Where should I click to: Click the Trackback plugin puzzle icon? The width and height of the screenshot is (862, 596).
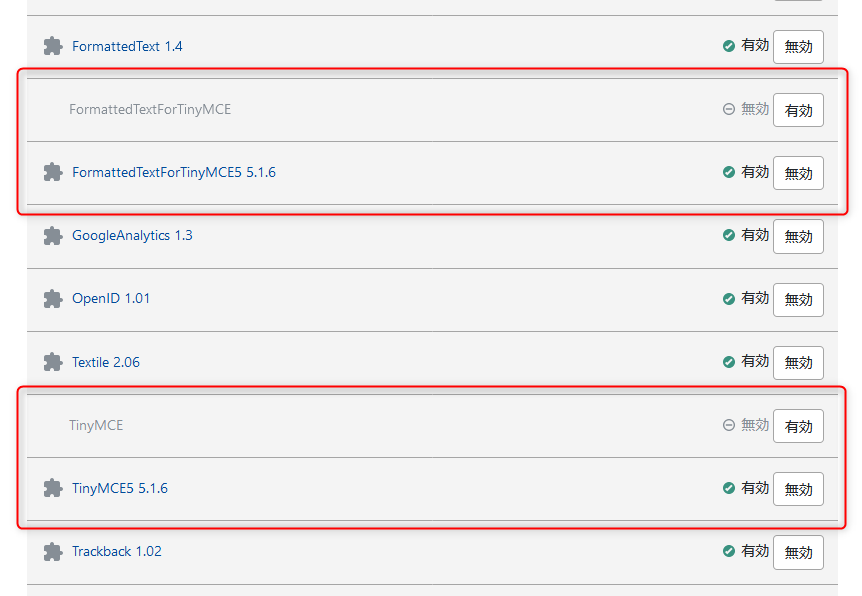(53, 552)
